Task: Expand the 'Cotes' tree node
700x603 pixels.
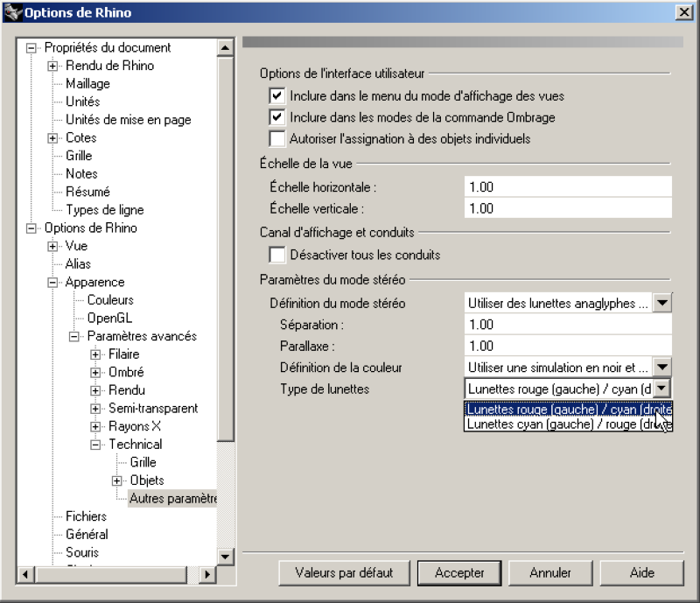Action: [x=52, y=138]
